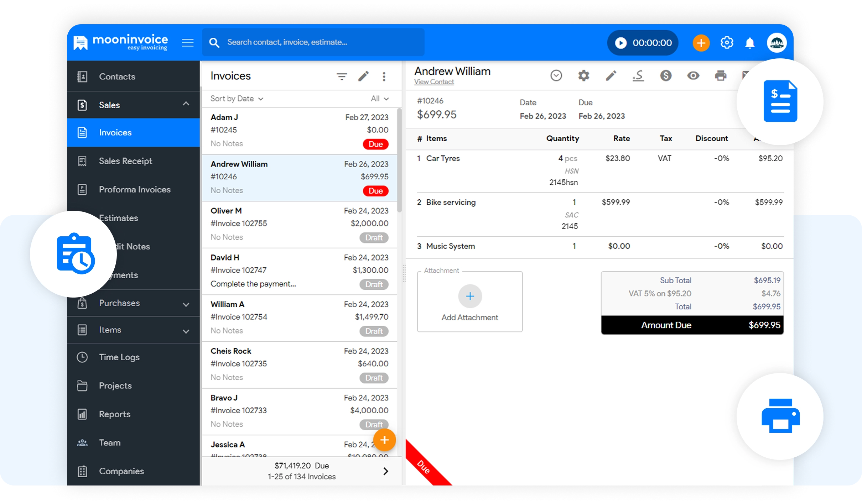
Task: Open the three-dot overflow menu above the invoice list
Action: click(x=384, y=76)
